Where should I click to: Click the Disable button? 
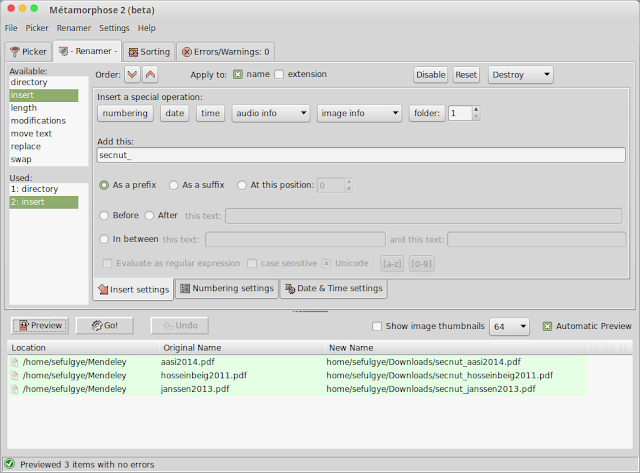tap(431, 75)
